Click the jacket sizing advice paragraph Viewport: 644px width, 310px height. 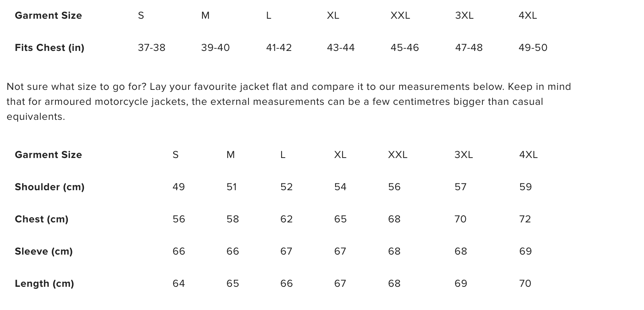click(x=289, y=101)
